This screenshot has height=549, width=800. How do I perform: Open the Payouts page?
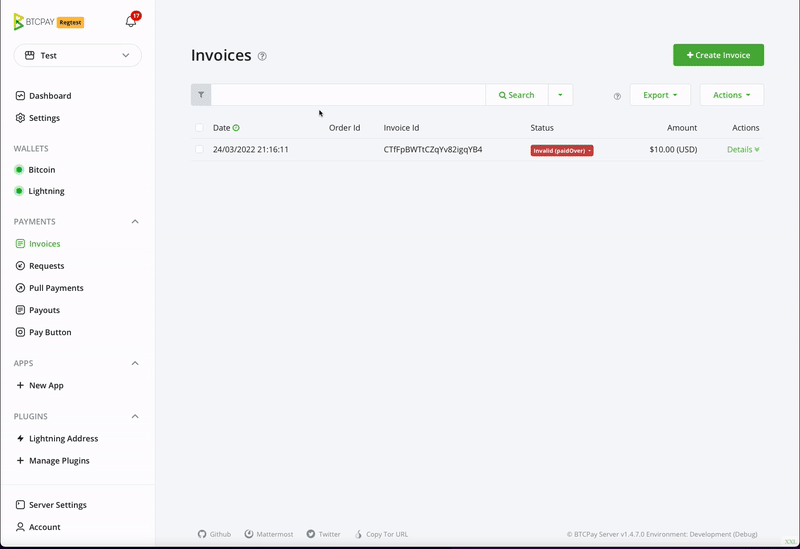click(38, 310)
